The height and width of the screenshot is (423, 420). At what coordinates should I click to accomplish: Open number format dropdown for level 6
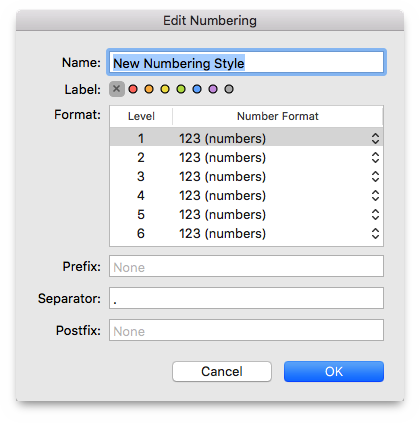coord(375,233)
